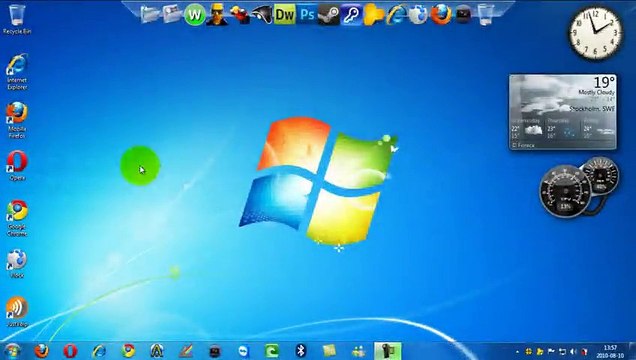Open the blue key icon in dock
636x360 pixels.
coord(351,15)
